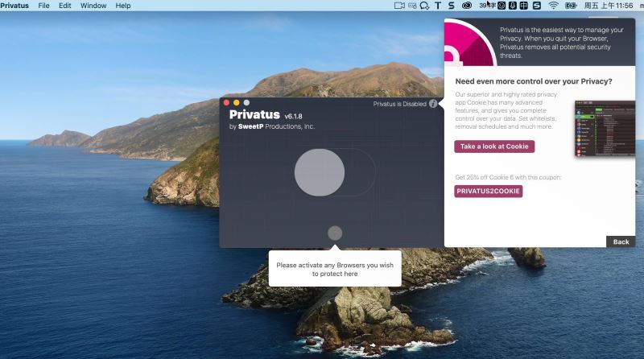Click the microphone icon in menu bar
The width and height of the screenshot is (644, 359).
click(x=513, y=6)
